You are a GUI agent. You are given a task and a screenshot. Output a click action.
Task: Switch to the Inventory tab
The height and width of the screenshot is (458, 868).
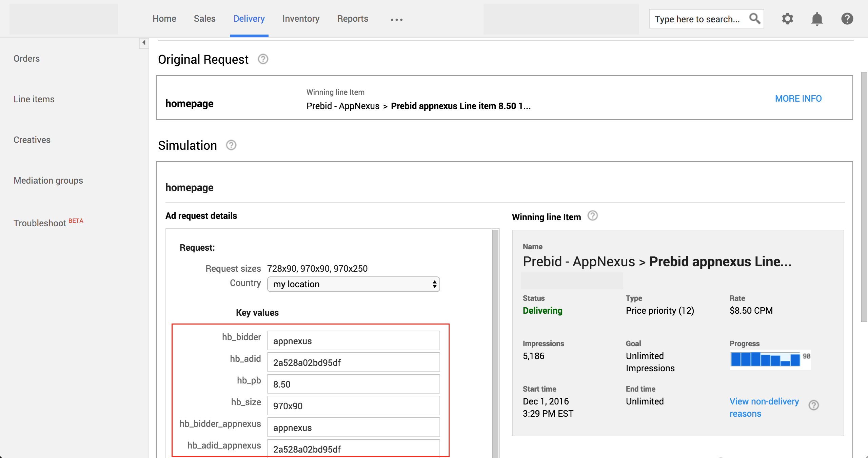[x=301, y=19]
